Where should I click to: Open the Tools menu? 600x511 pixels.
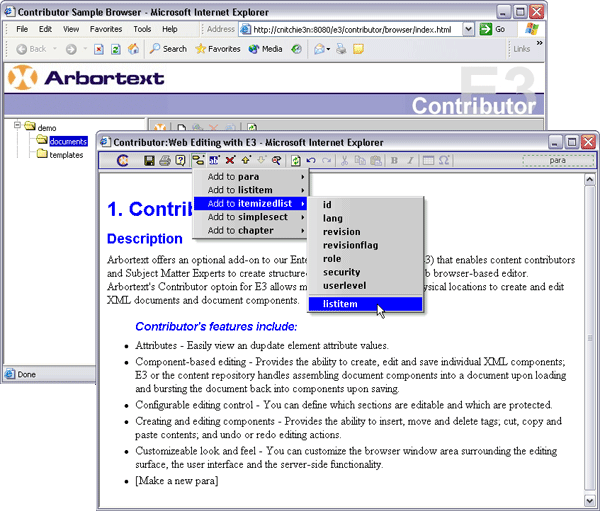coord(142,29)
